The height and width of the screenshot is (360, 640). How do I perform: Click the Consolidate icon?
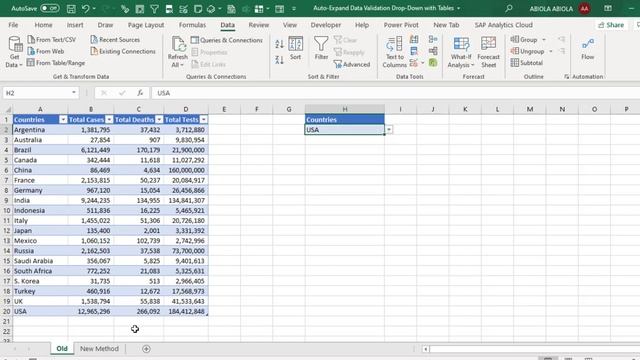(433, 39)
